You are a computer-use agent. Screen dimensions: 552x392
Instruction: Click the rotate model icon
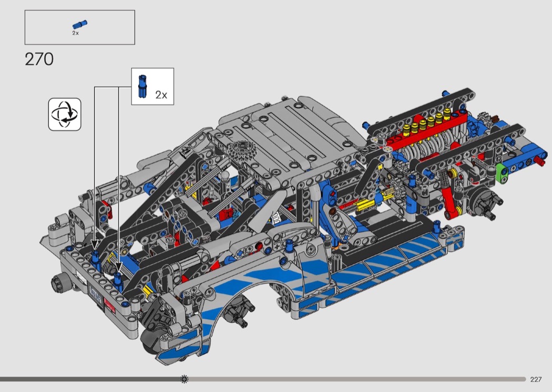65,114
